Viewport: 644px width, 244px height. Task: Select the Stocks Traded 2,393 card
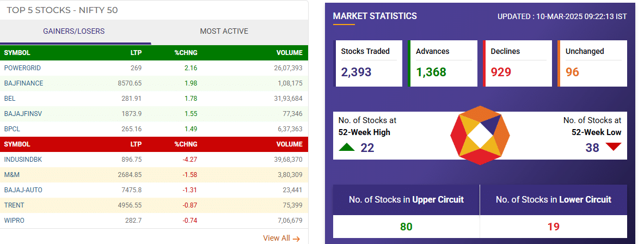(x=369, y=63)
